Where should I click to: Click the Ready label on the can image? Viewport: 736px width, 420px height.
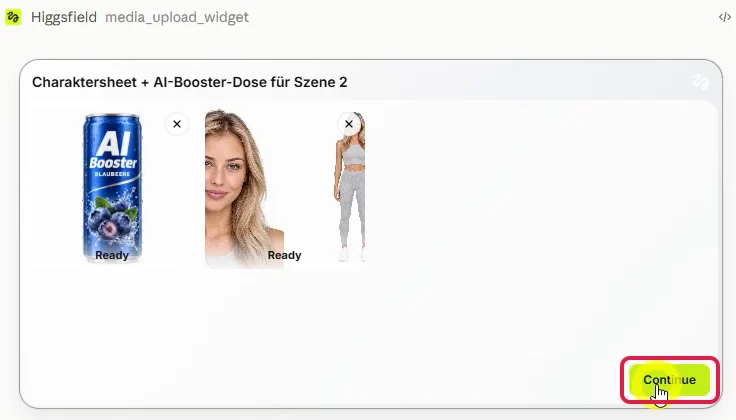tap(112, 255)
